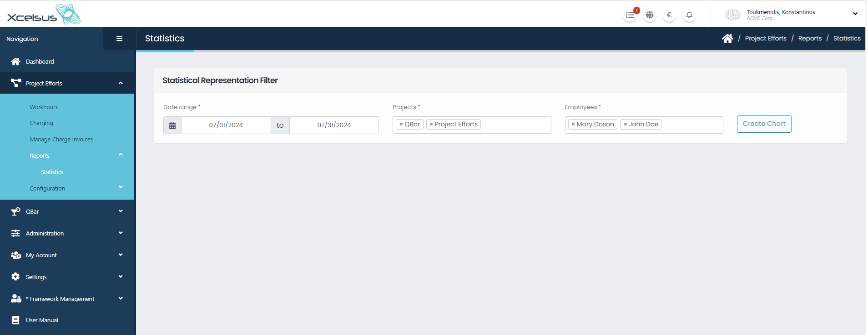Viewport: 868px width, 335px height.
Task: Open the notifications bell
Action: pos(689,15)
